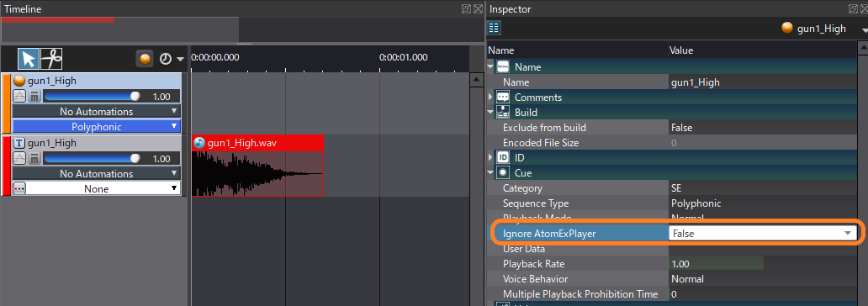
Task: Collapse the Cue section
Action: [490, 173]
